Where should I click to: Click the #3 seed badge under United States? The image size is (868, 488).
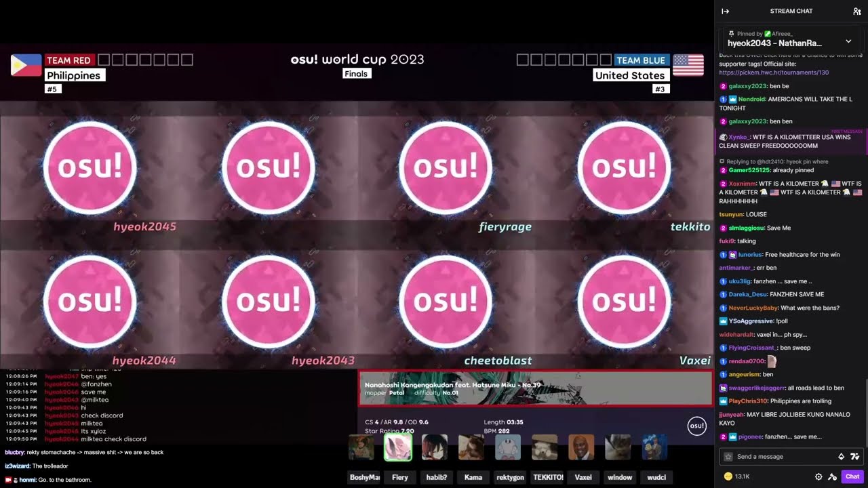click(660, 89)
